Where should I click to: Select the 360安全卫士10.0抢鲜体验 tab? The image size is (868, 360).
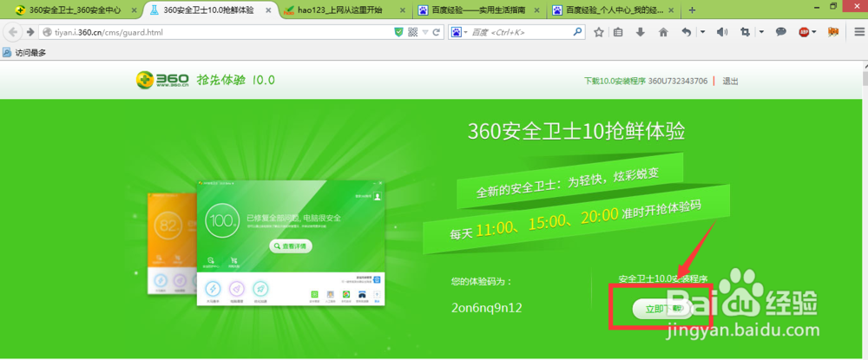209,10
